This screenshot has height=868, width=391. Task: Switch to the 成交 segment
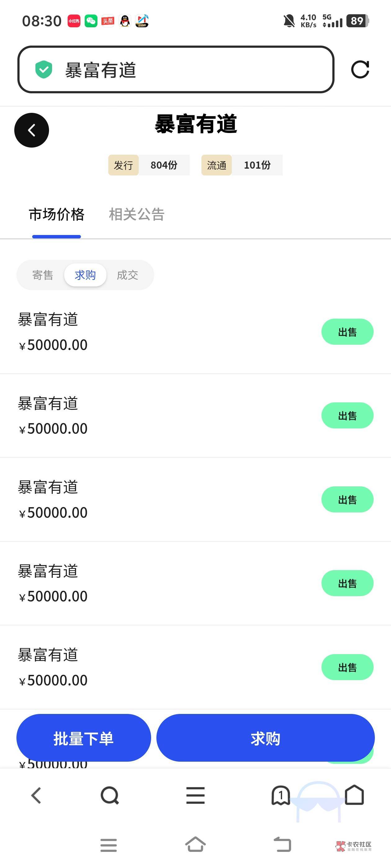[128, 275]
